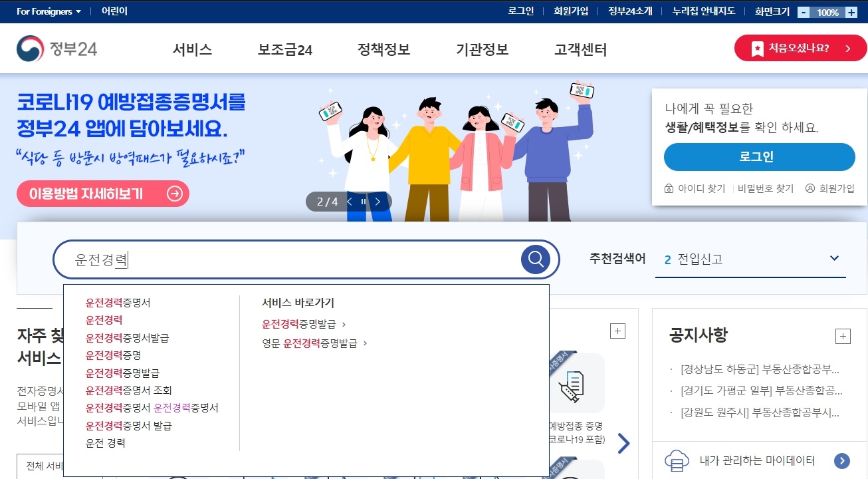Viewport: 868px width, 479px height.
Task: Decrease screen size with minus button
Action: 804,12
